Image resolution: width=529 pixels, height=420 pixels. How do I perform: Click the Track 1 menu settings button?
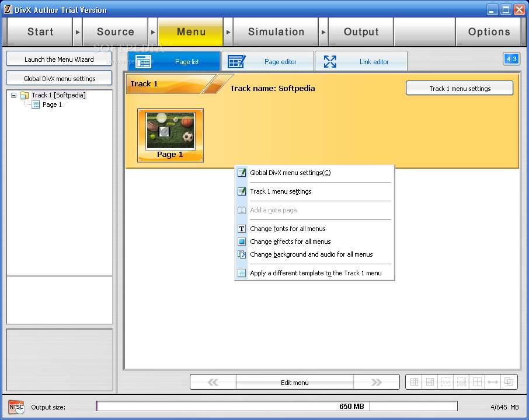460,88
